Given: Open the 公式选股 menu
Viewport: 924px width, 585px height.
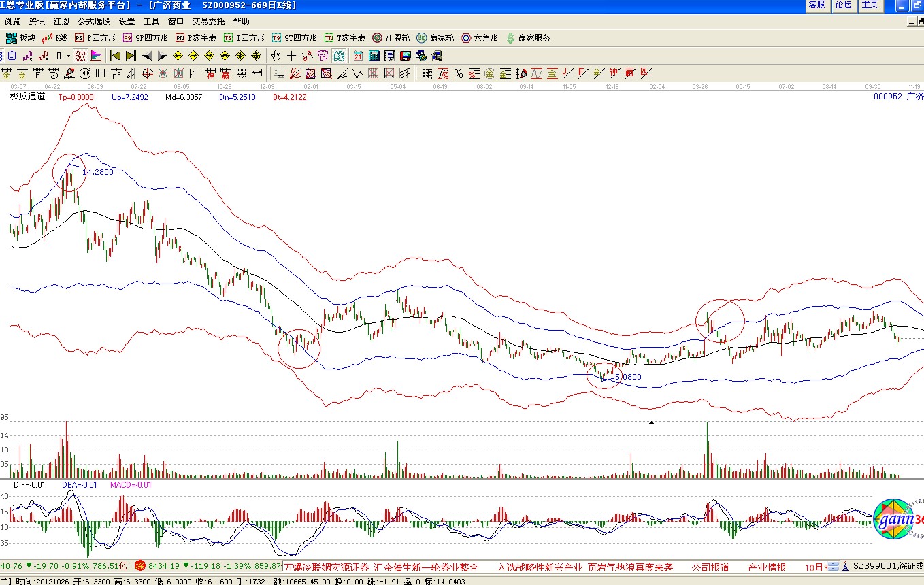Looking at the screenshot, I should [x=94, y=22].
